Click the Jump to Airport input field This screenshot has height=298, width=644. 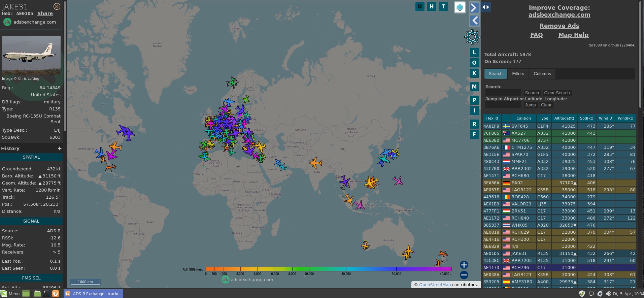tap(503, 105)
